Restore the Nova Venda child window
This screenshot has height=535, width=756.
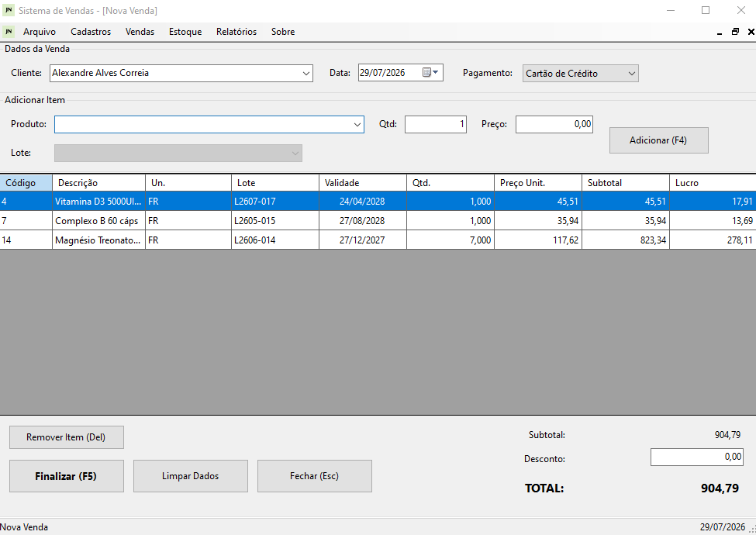[x=735, y=32]
